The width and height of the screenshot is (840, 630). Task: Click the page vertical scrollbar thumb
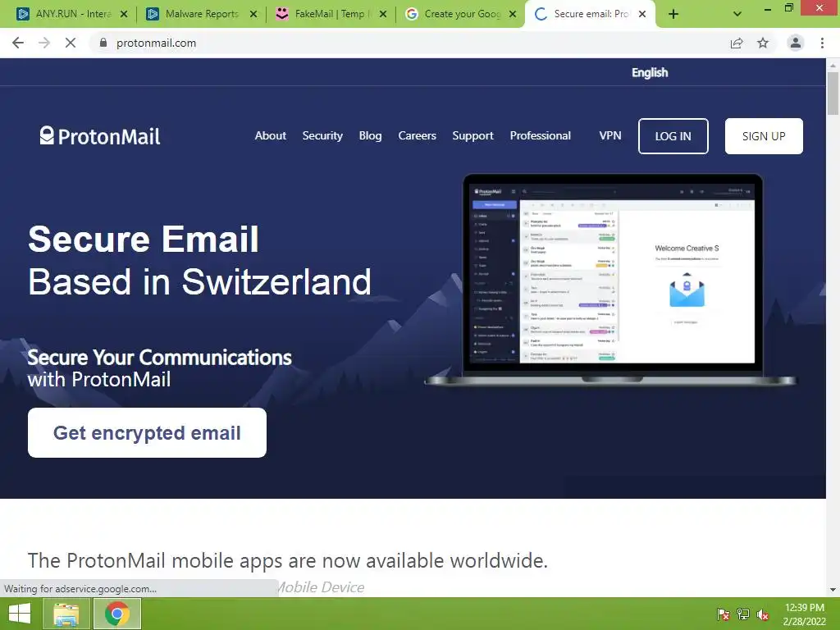point(833,94)
